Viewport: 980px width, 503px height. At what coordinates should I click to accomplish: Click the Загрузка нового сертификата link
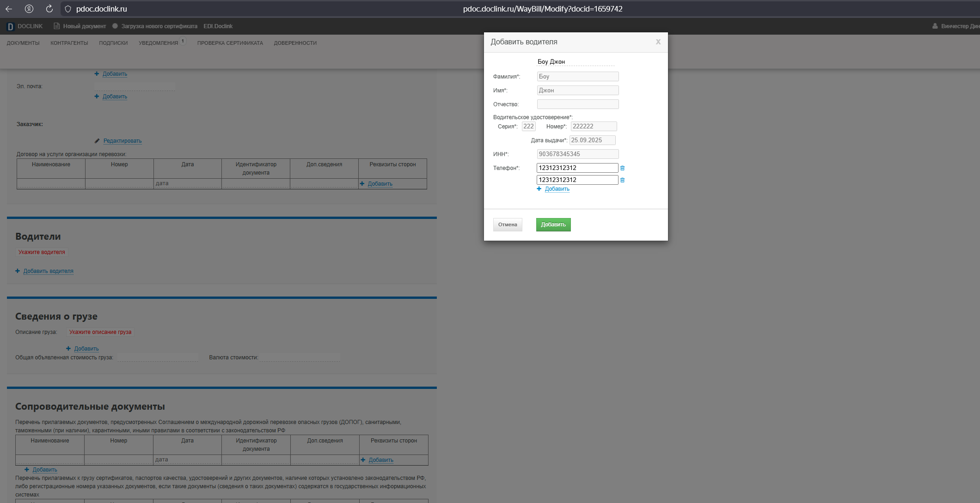coord(159,26)
